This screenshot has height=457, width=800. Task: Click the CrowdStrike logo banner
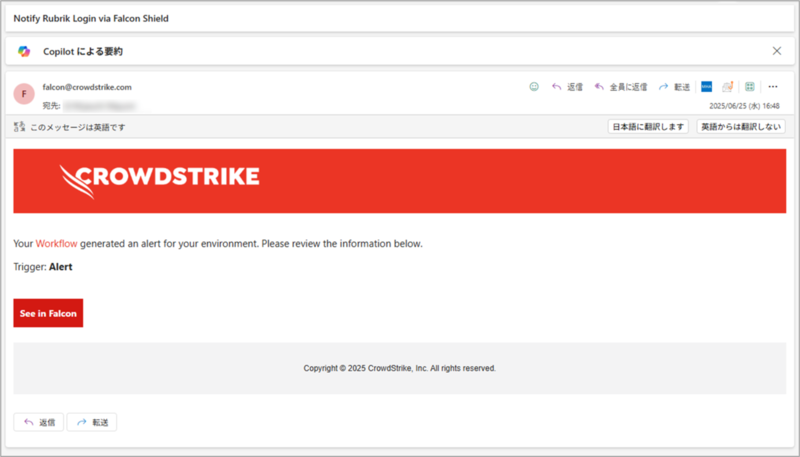coord(399,181)
